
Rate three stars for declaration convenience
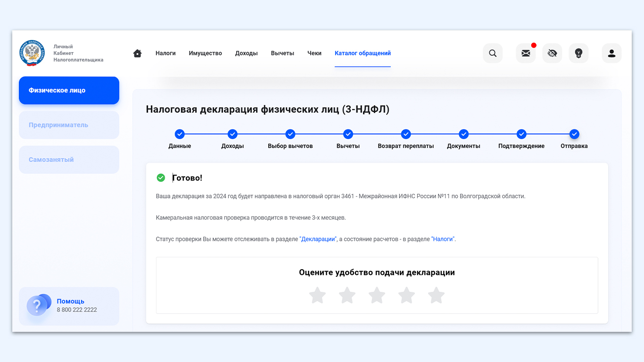click(377, 296)
